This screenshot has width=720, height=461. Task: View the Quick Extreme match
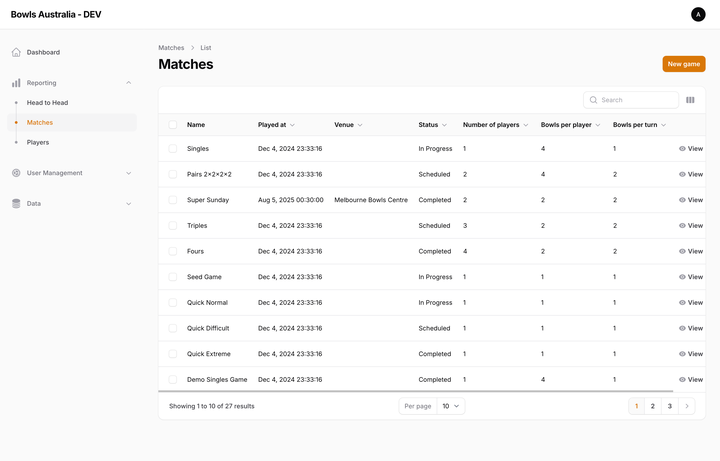pos(691,354)
